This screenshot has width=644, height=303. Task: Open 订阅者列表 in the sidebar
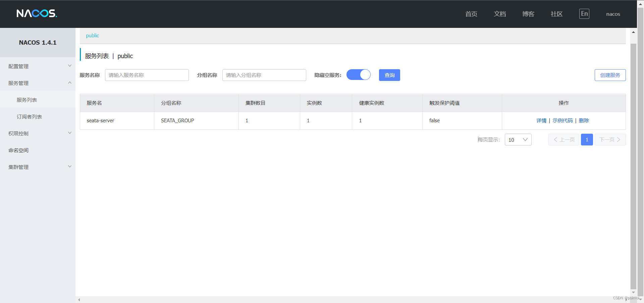(38, 117)
